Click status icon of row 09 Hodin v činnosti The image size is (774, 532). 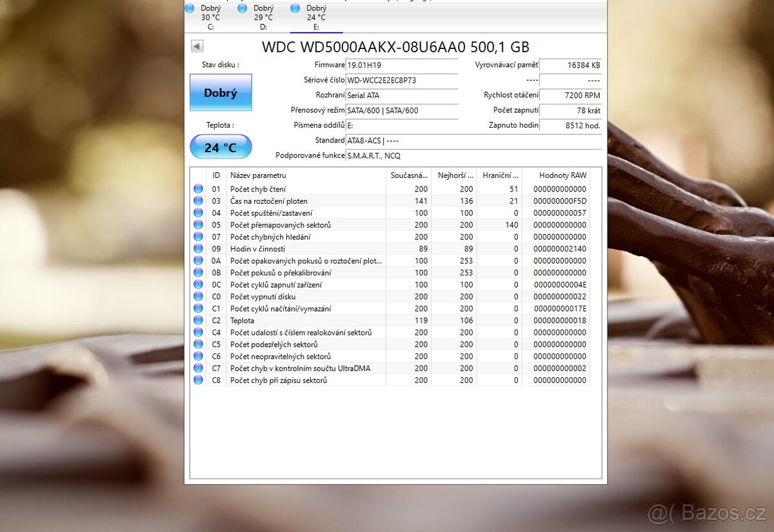(198, 249)
